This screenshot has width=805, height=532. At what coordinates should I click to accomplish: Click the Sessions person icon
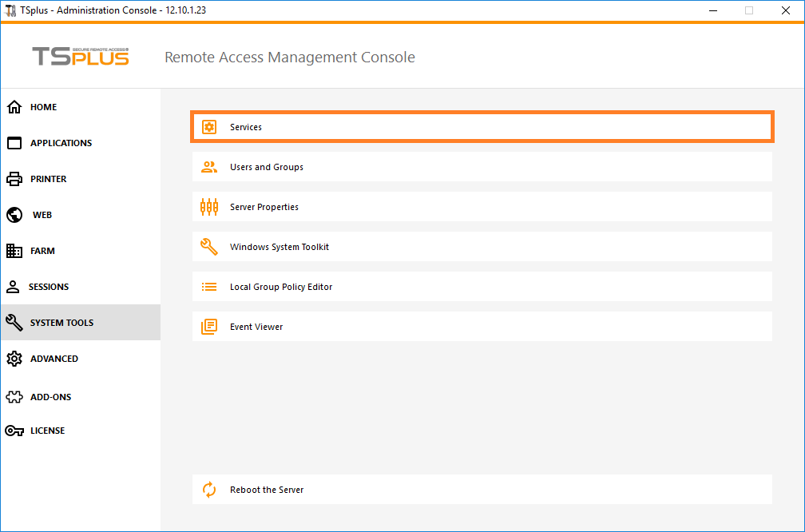click(14, 287)
